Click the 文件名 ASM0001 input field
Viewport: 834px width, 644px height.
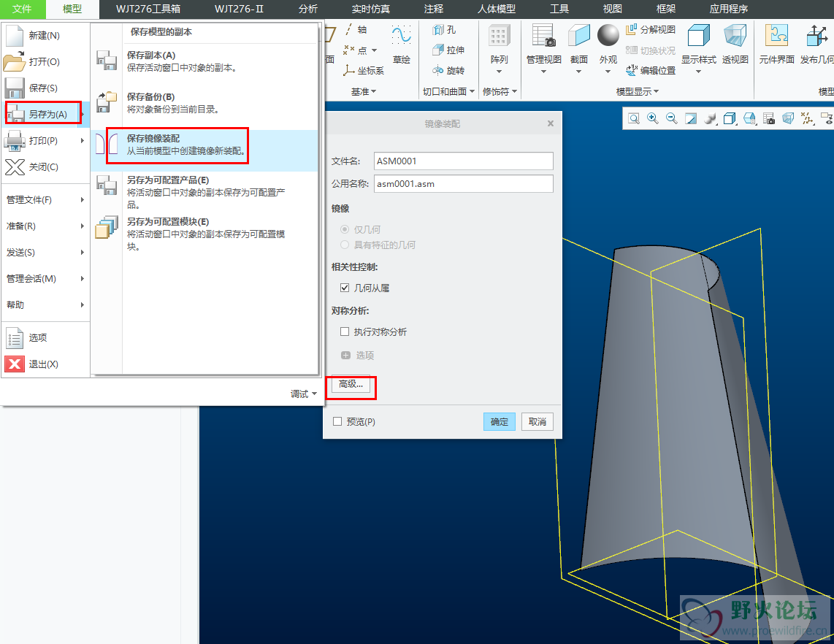(463, 161)
